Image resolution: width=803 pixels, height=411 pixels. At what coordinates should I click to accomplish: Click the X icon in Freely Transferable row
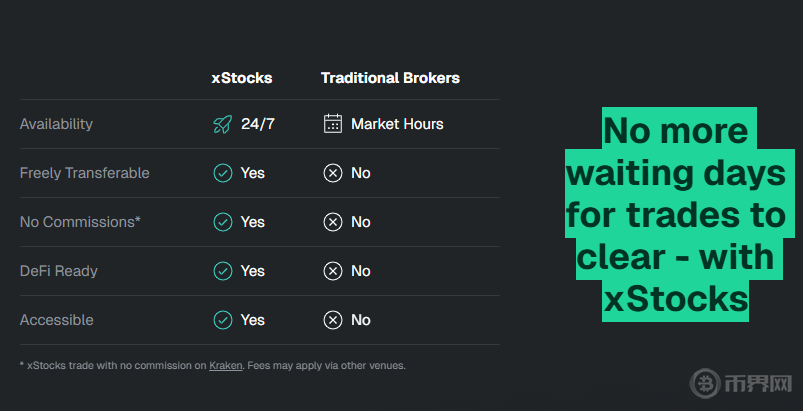click(333, 173)
